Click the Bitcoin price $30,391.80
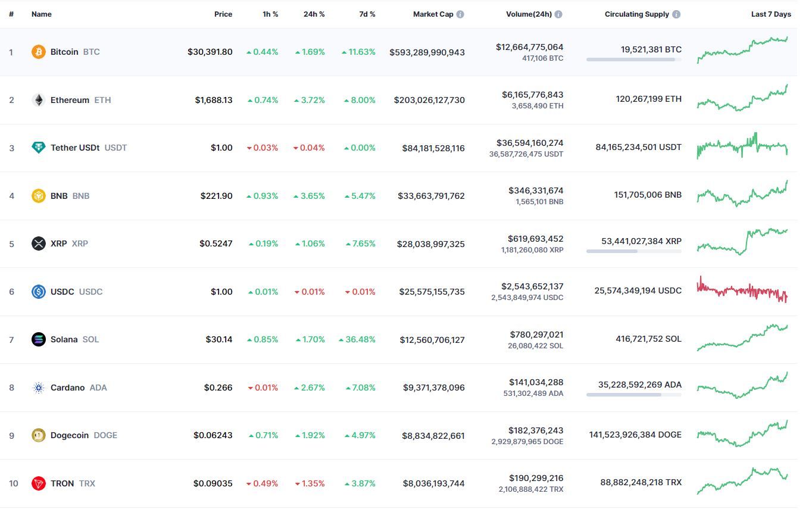Viewport: 812px width, 512px height. pos(210,52)
